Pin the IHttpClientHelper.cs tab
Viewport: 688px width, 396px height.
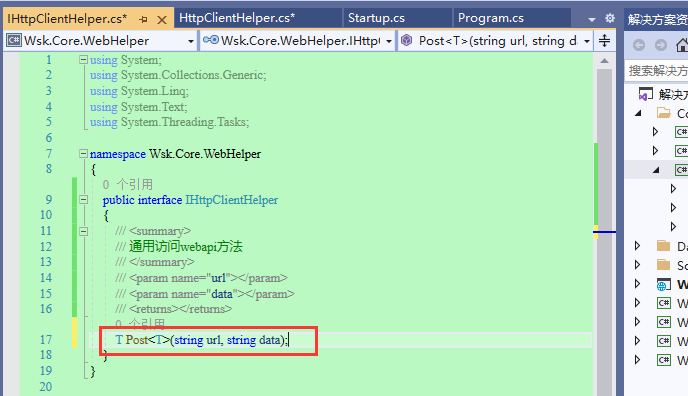[x=143, y=20]
